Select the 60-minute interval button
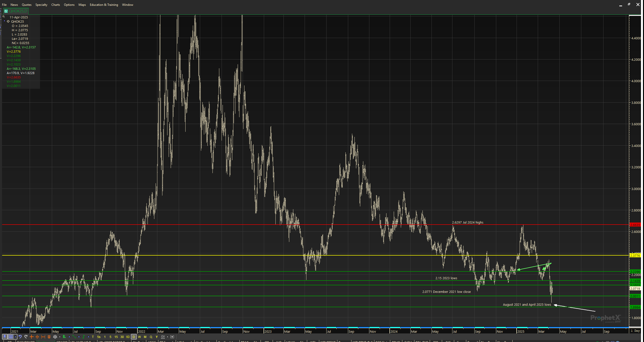The image size is (644, 342). pos(128,337)
